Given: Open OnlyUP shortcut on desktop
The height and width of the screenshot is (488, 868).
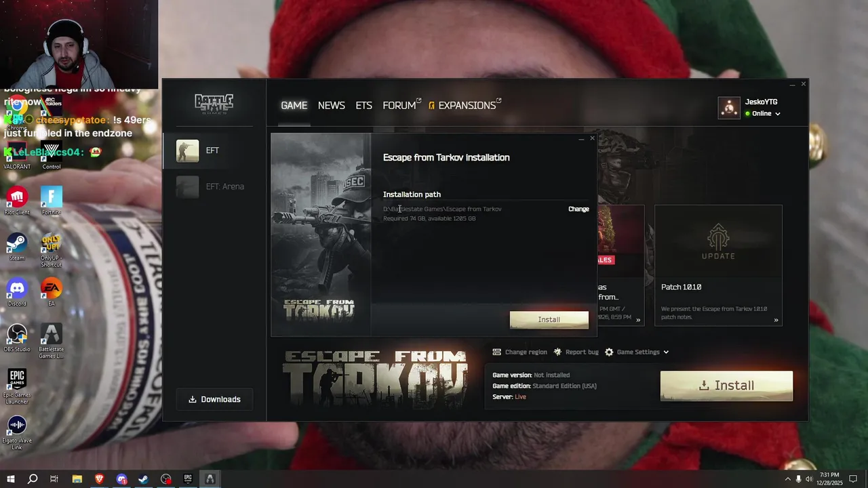Looking at the screenshot, I should pos(52,250).
